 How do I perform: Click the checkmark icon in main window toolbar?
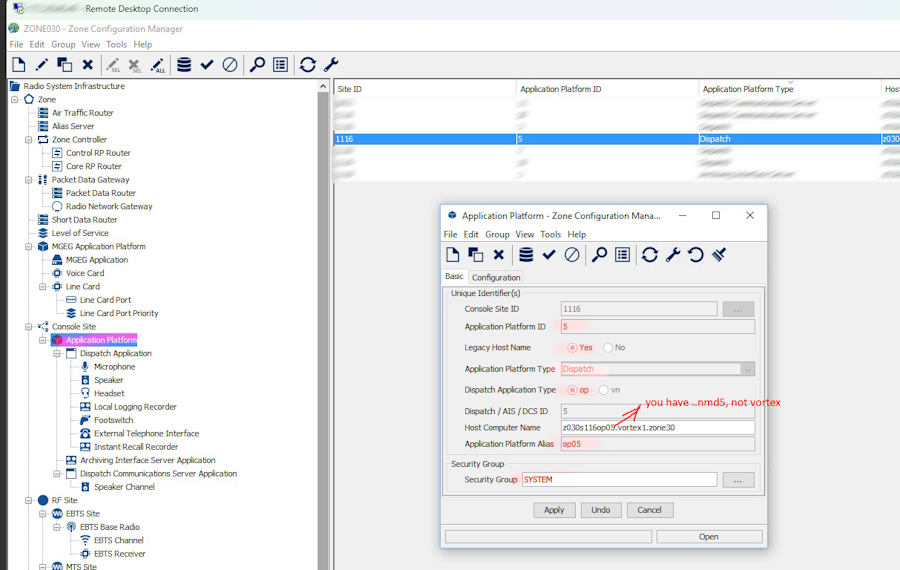coord(207,65)
